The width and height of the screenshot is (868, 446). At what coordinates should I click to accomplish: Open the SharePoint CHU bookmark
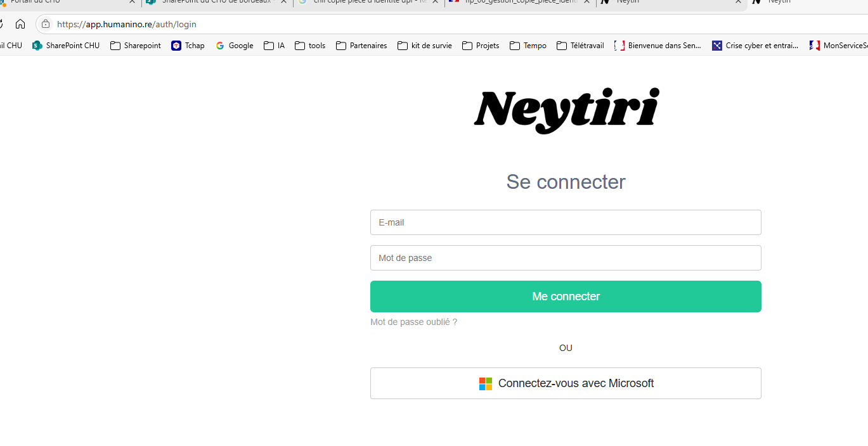click(66, 46)
